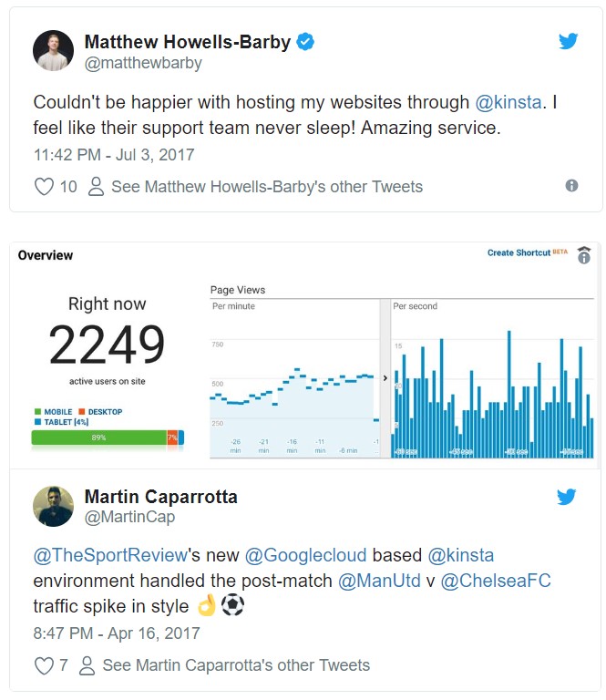The image size is (606, 700).
Task: Click Twitter bird icon on Martin's tweet
Action: coord(566,497)
